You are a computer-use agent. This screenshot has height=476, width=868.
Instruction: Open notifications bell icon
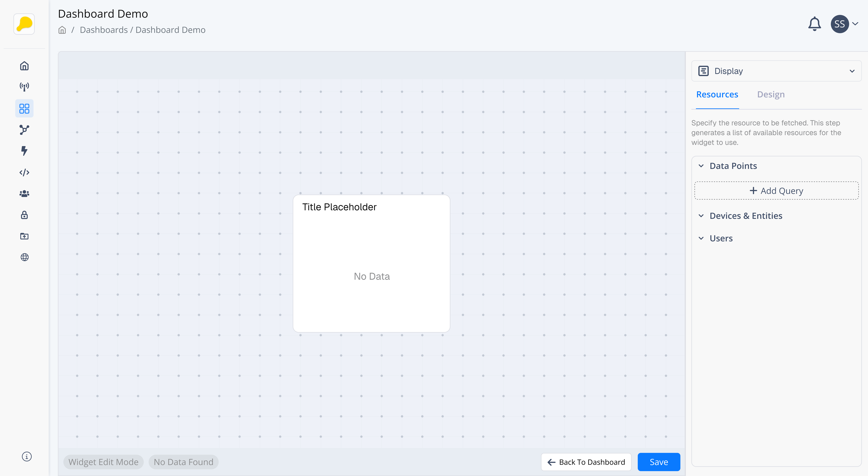(x=814, y=24)
